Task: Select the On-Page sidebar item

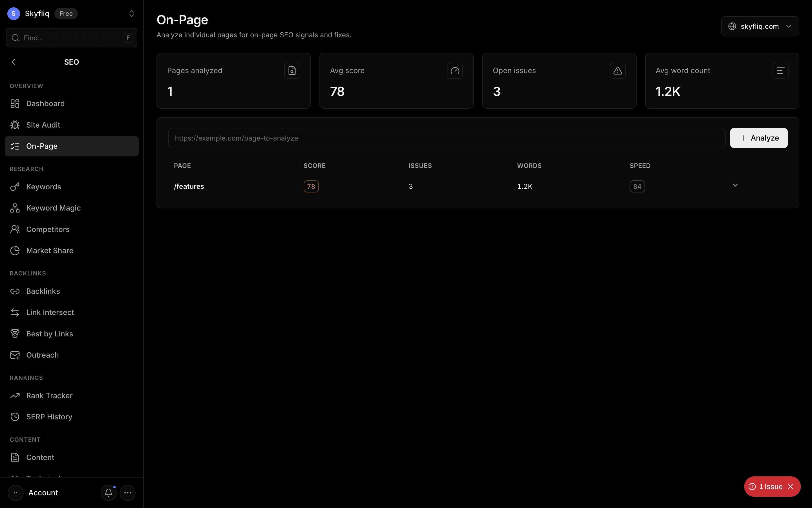Action: pos(71,146)
